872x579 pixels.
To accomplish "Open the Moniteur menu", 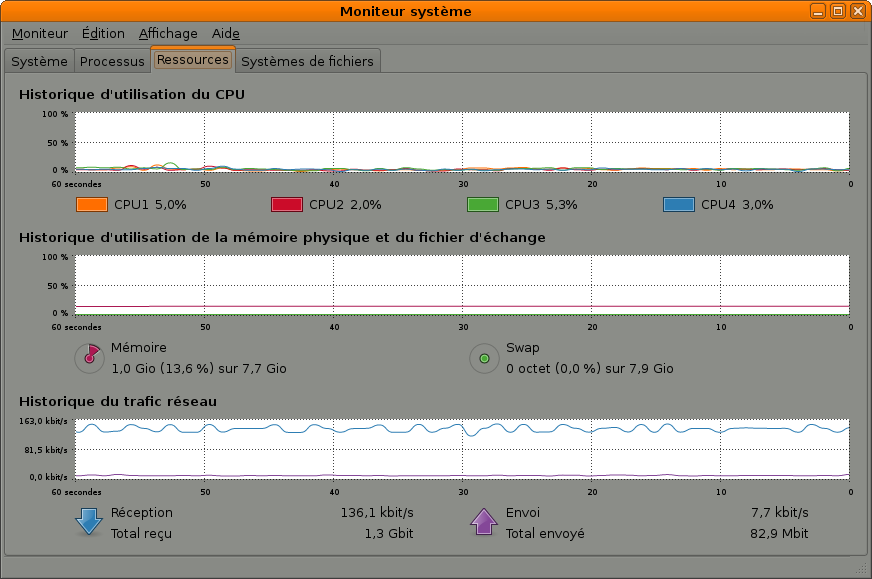I will click(39, 34).
